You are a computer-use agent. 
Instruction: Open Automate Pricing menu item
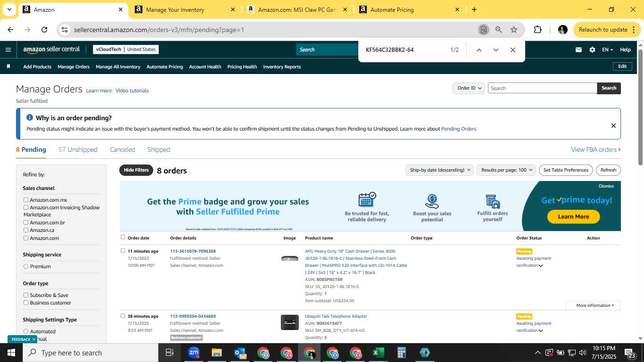point(165,66)
